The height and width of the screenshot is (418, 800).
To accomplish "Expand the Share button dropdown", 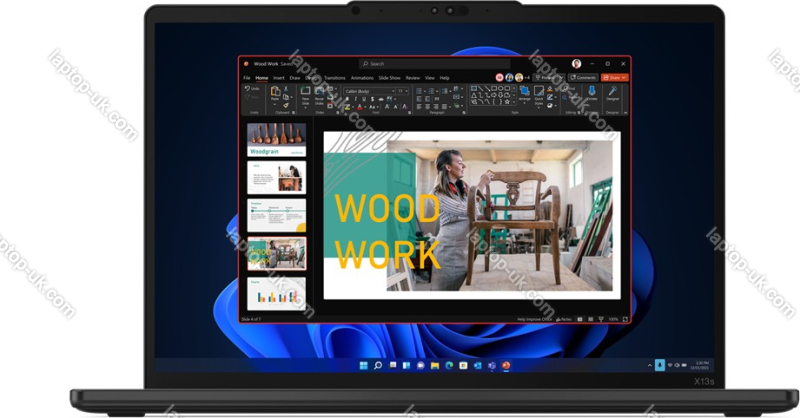I will point(624,77).
